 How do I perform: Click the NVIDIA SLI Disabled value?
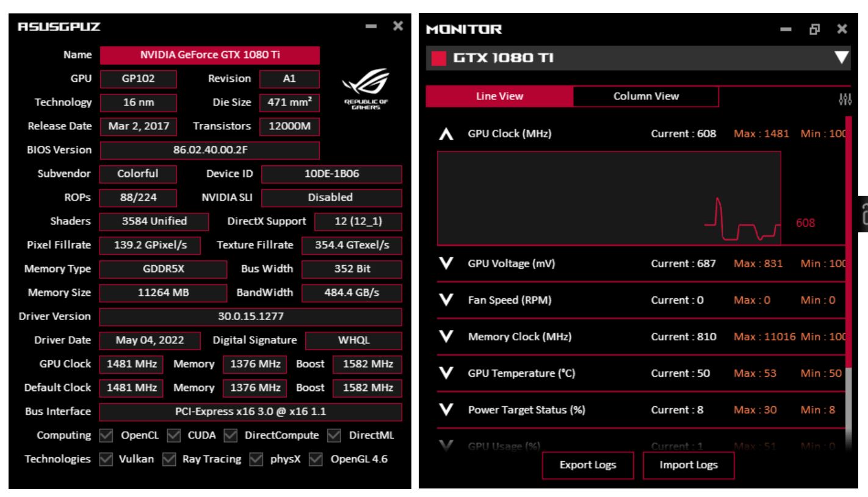[332, 198]
